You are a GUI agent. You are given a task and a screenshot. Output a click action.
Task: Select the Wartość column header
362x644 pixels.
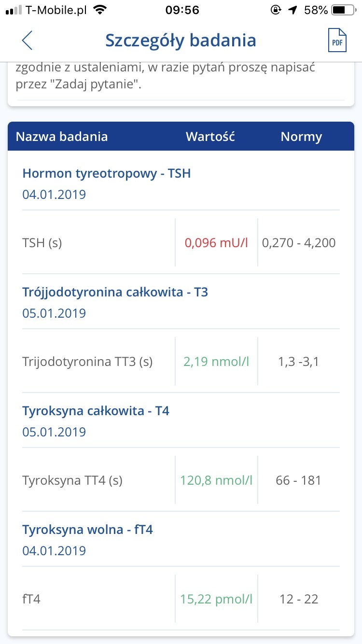210,137
